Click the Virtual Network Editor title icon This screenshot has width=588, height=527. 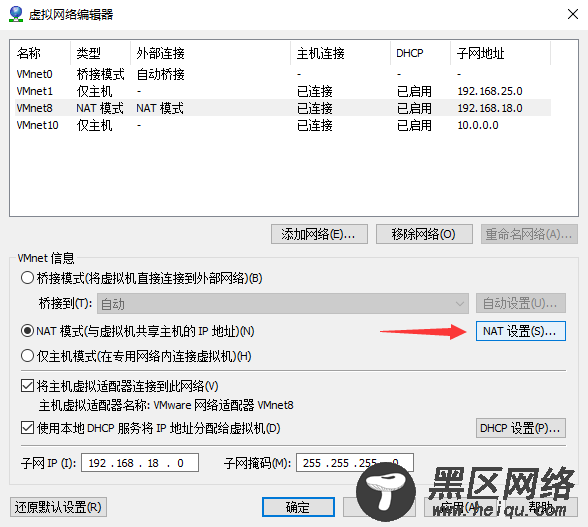(x=16, y=14)
